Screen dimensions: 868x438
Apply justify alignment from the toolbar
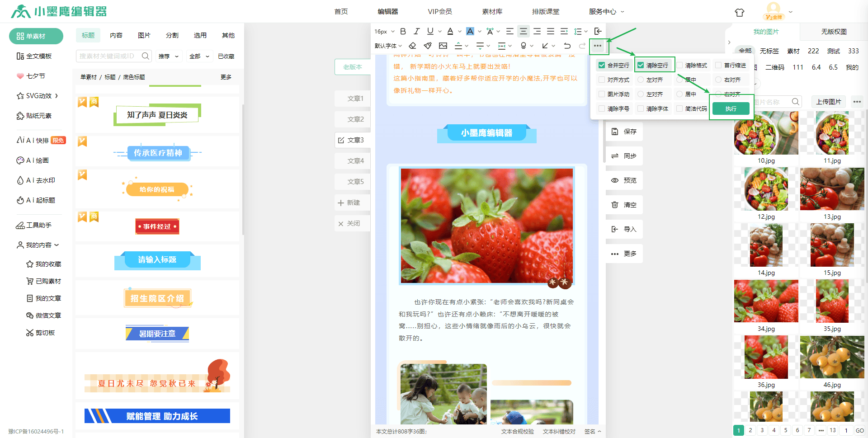coord(551,31)
